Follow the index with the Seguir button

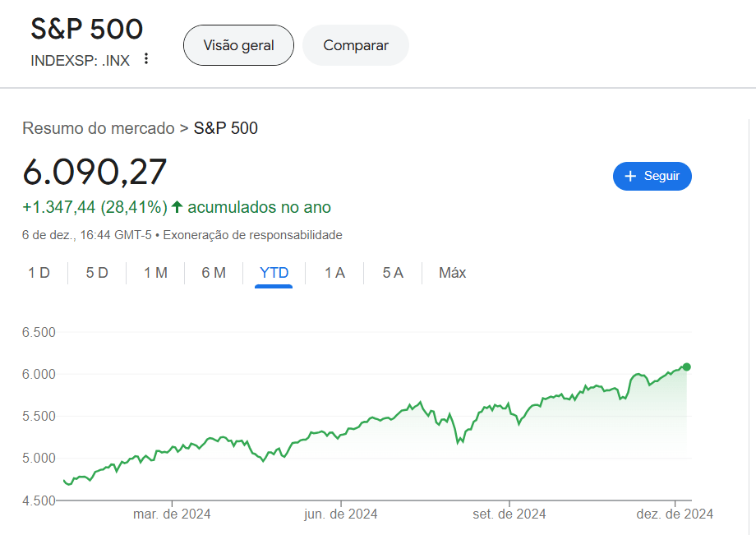coord(652,176)
